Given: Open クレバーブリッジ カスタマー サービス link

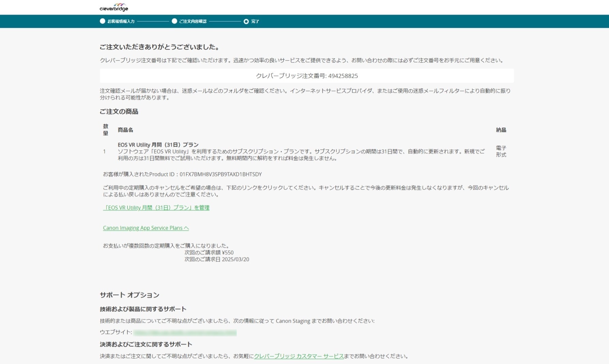Looking at the screenshot, I should (299, 356).
